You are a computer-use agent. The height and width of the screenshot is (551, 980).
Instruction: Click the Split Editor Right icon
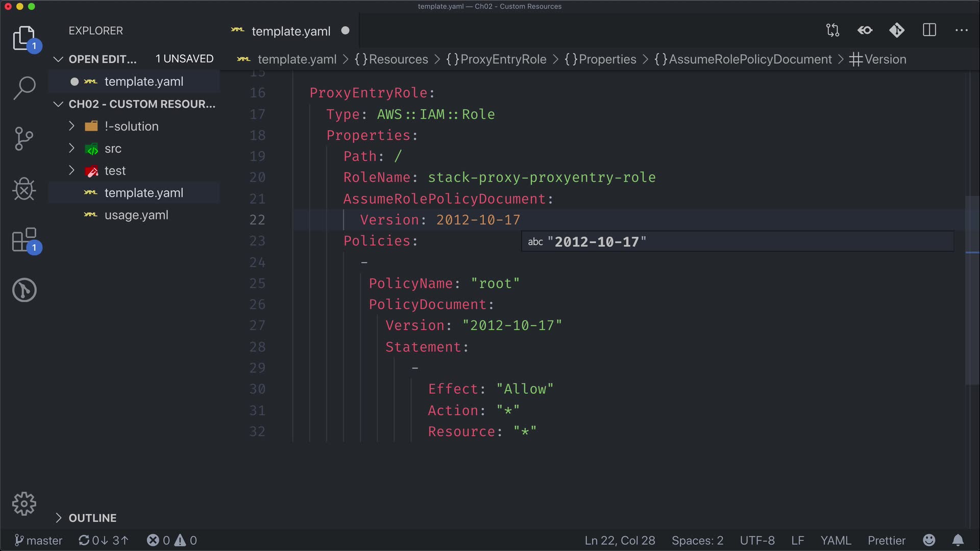pyautogui.click(x=929, y=30)
